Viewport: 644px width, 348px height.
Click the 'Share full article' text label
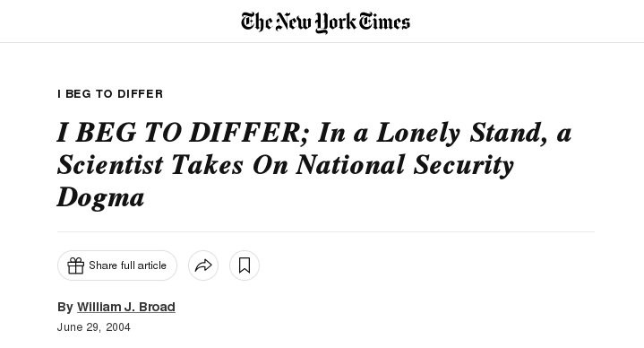point(128,265)
